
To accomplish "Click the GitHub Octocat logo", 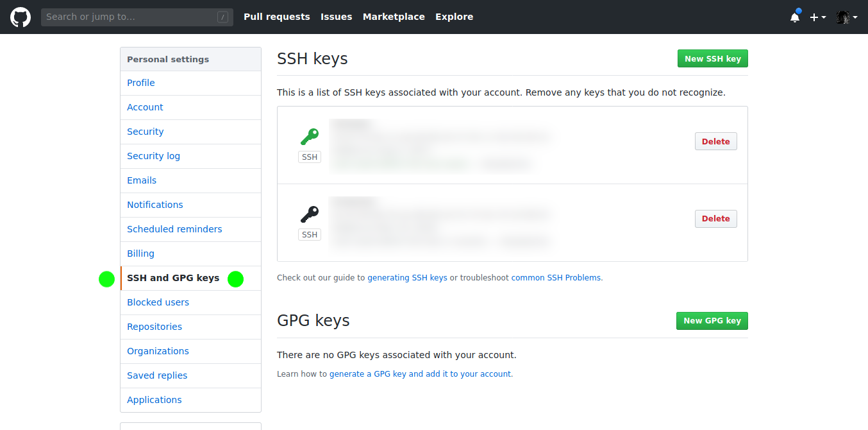I will pos(21,17).
